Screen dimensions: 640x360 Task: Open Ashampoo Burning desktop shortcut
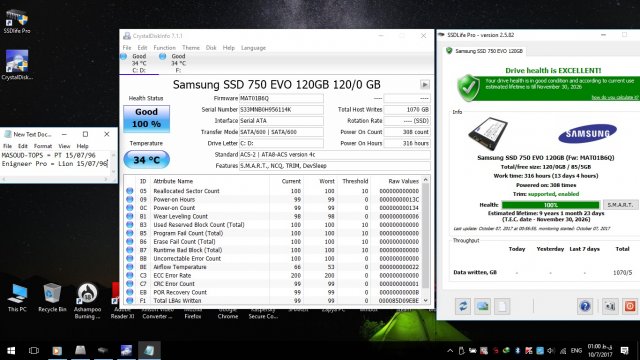coord(87,301)
